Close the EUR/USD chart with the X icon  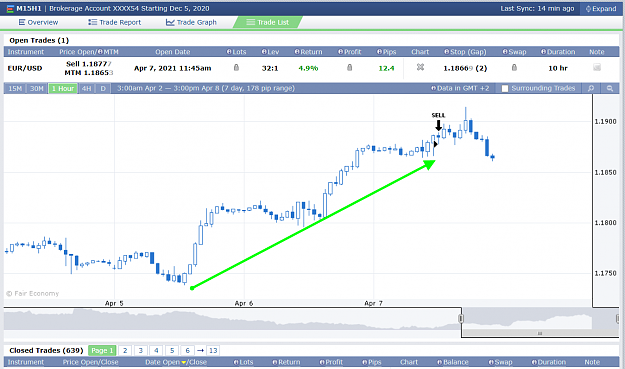tap(420, 67)
